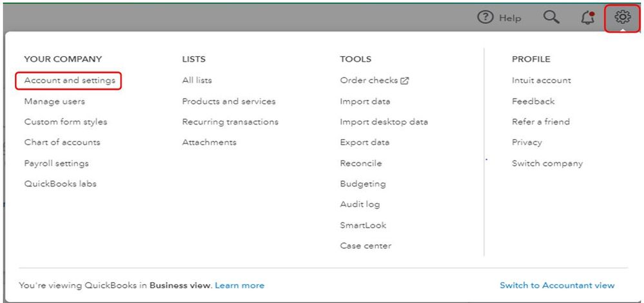Open Privacy settings
Viewport: 644px width, 303px height.
pyautogui.click(x=527, y=142)
